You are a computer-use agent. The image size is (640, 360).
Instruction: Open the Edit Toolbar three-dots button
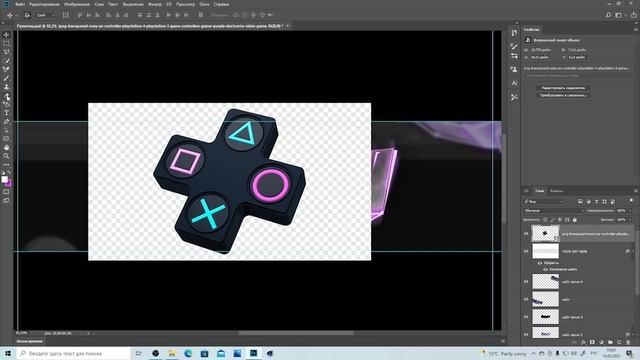(x=6, y=164)
